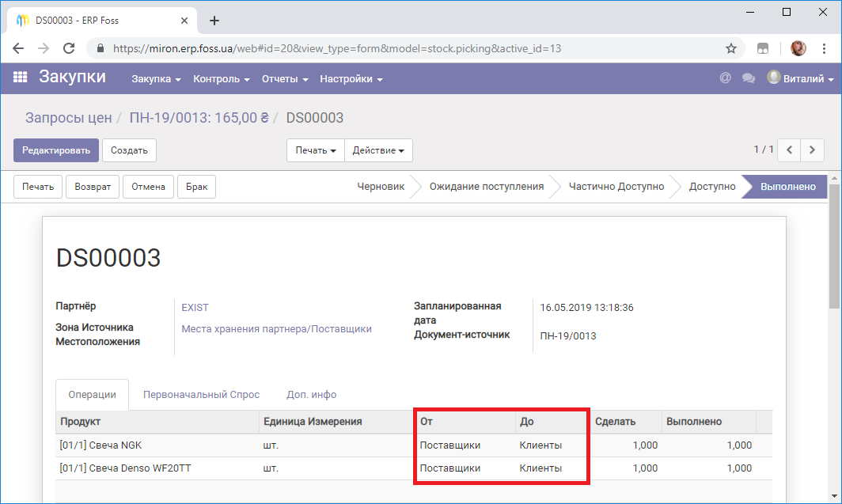Screen dimensions: 842x504
Task: Click the Доступно status stage
Action: pyautogui.click(x=712, y=187)
